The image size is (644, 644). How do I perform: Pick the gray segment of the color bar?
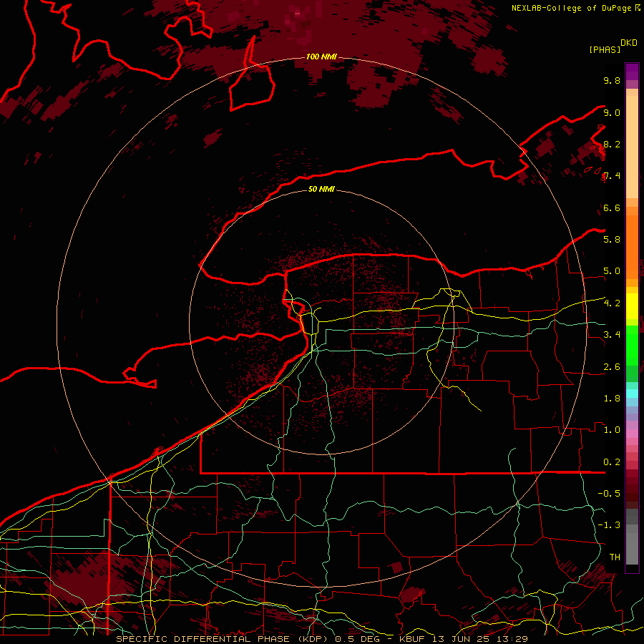coord(632,537)
